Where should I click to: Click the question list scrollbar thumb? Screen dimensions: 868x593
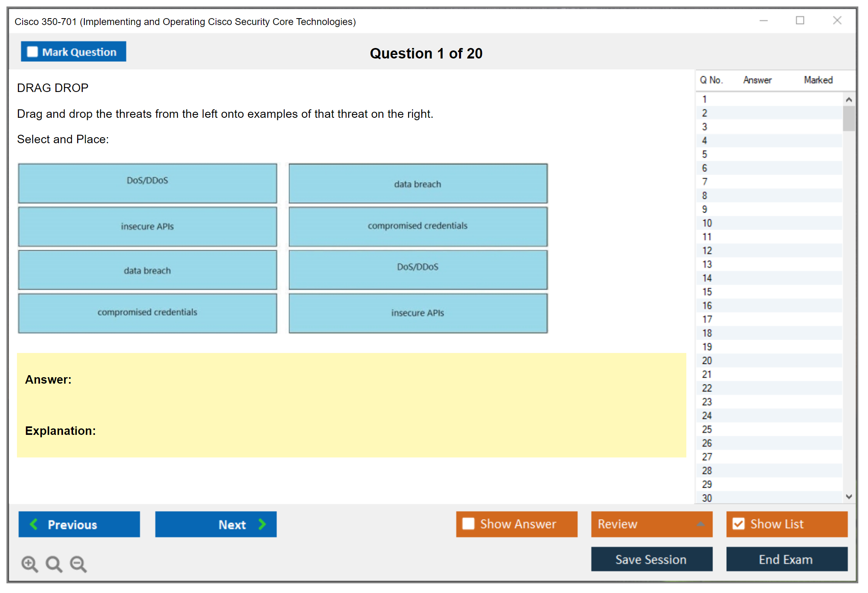click(x=848, y=119)
